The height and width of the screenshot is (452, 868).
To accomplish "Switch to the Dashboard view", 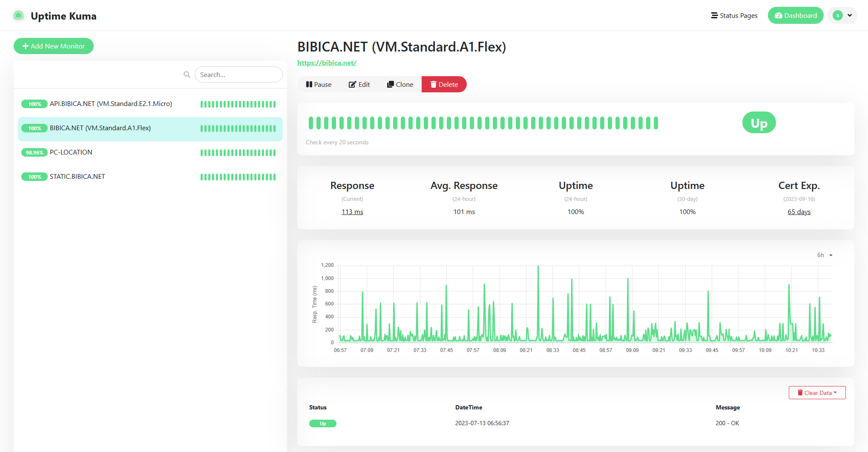I will point(796,15).
